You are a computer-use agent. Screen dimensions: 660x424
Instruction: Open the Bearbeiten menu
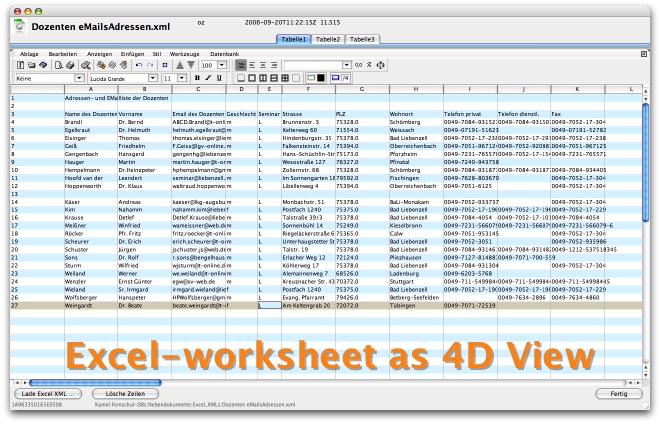click(x=63, y=54)
